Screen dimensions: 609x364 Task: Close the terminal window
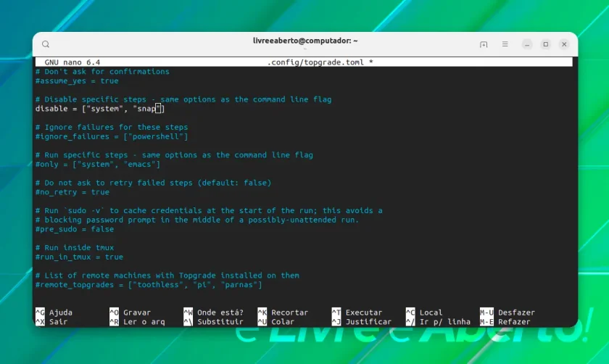(564, 44)
